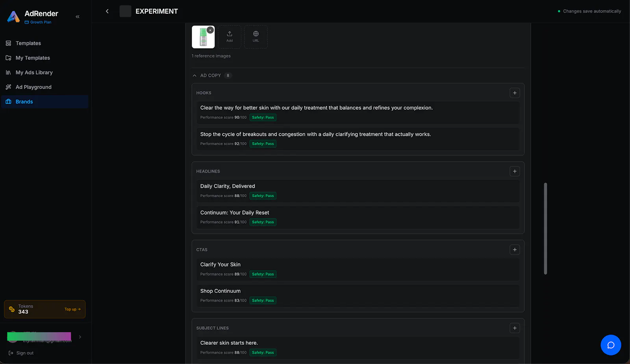Image resolution: width=630 pixels, height=364 pixels.
Task: Click the Templates grid icon
Action: pyautogui.click(x=8, y=43)
